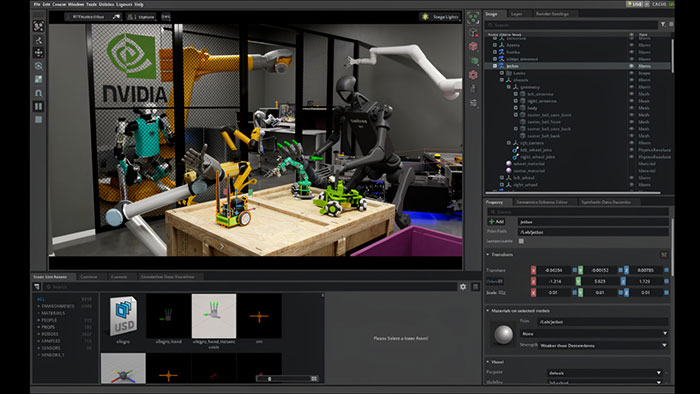This screenshot has width=700, height=394.
Task: Select the selection mode tool in left toolbar
Action: 38,26
